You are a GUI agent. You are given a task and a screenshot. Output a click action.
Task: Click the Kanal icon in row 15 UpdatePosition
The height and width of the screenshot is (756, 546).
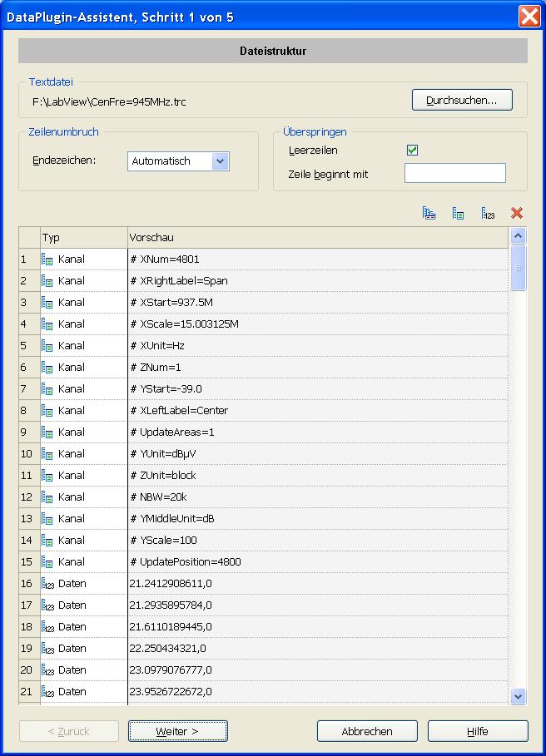(47, 563)
